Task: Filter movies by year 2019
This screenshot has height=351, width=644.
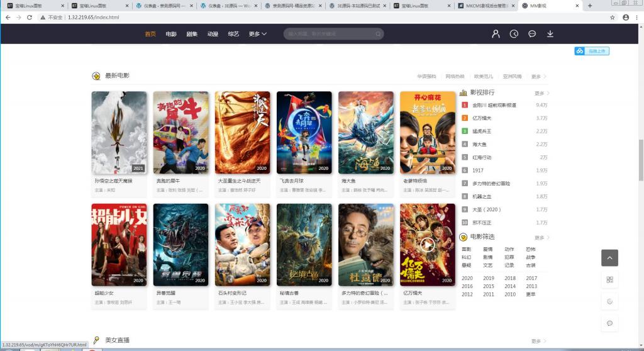Action: click(x=489, y=278)
